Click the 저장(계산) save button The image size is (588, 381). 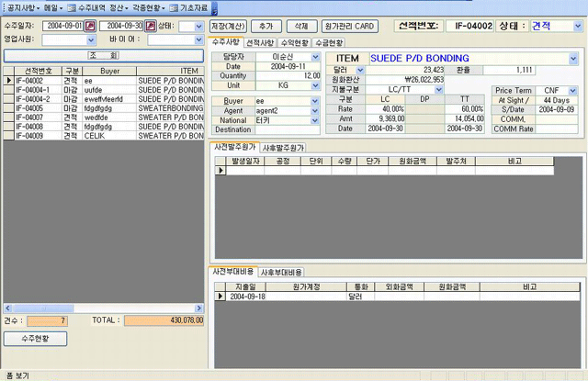(x=229, y=27)
